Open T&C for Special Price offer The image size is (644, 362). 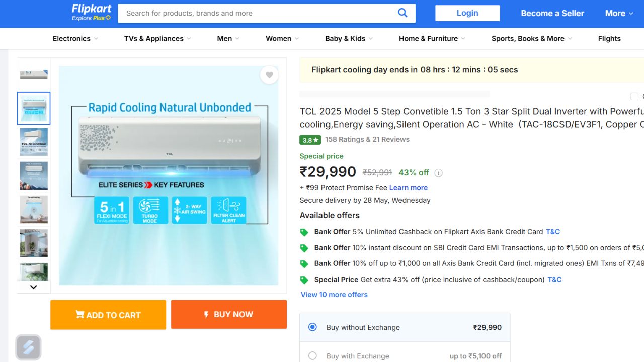[x=554, y=279]
